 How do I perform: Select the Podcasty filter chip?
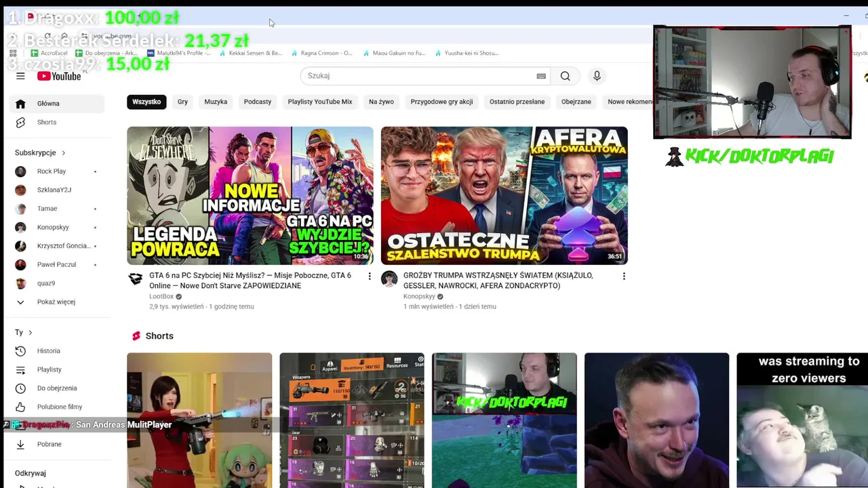point(258,102)
